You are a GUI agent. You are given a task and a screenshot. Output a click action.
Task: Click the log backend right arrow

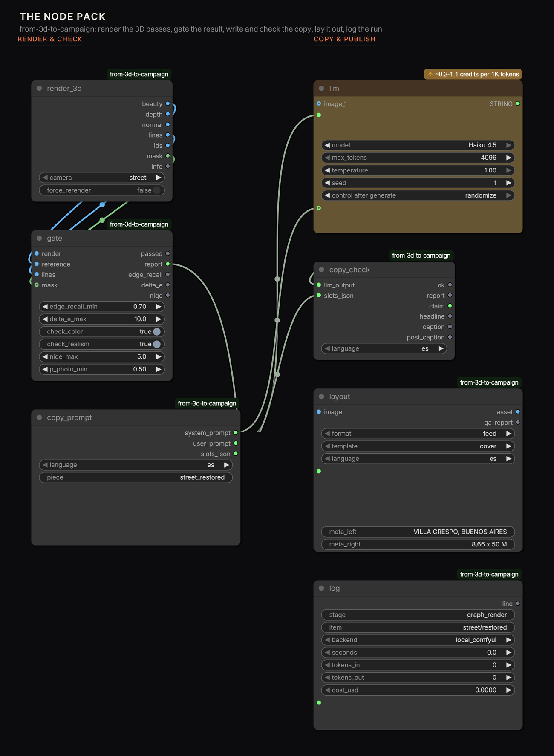(x=509, y=640)
